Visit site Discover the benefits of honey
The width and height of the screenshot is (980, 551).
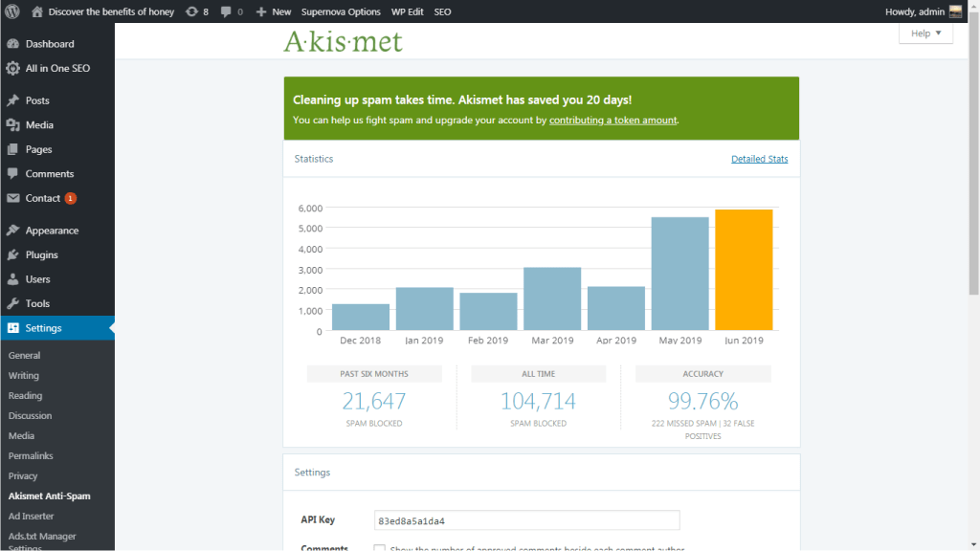click(x=111, y=11)
